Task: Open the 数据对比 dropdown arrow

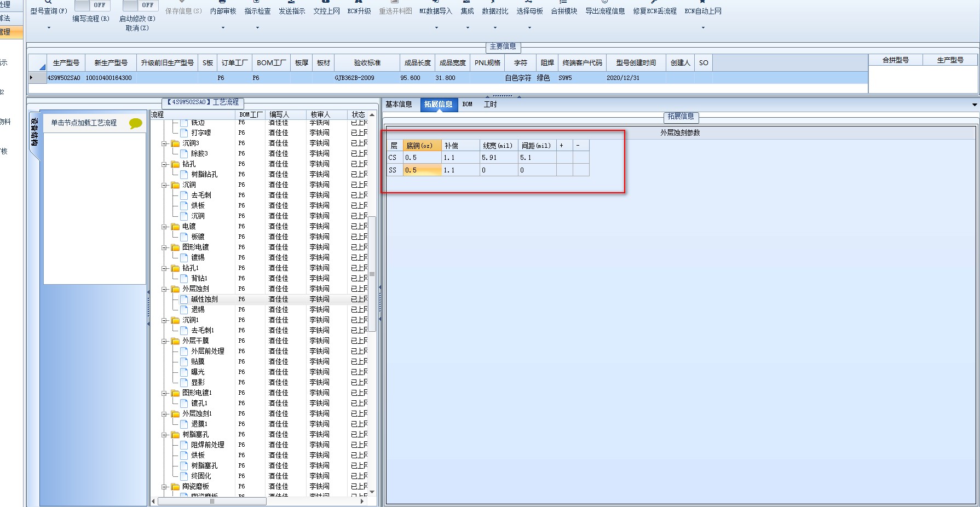Action: pos(495,27)
